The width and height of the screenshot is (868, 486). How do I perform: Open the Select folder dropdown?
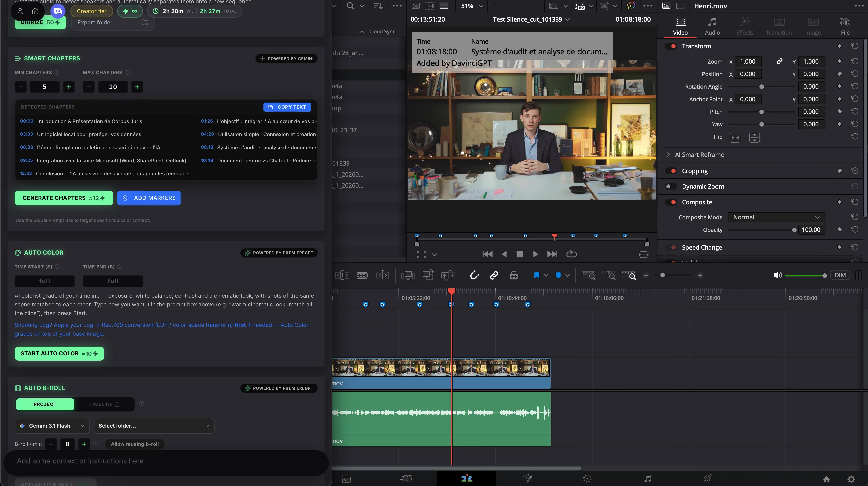154,426
